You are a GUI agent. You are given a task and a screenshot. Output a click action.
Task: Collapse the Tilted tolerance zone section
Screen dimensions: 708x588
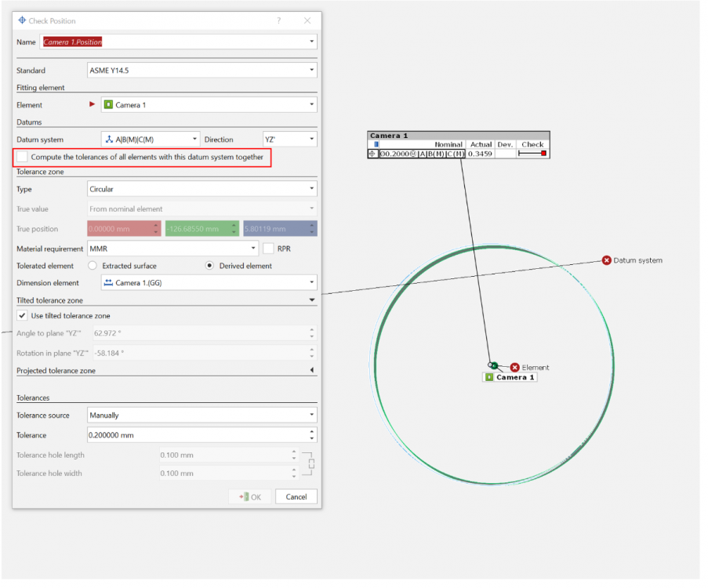[312, 300]
